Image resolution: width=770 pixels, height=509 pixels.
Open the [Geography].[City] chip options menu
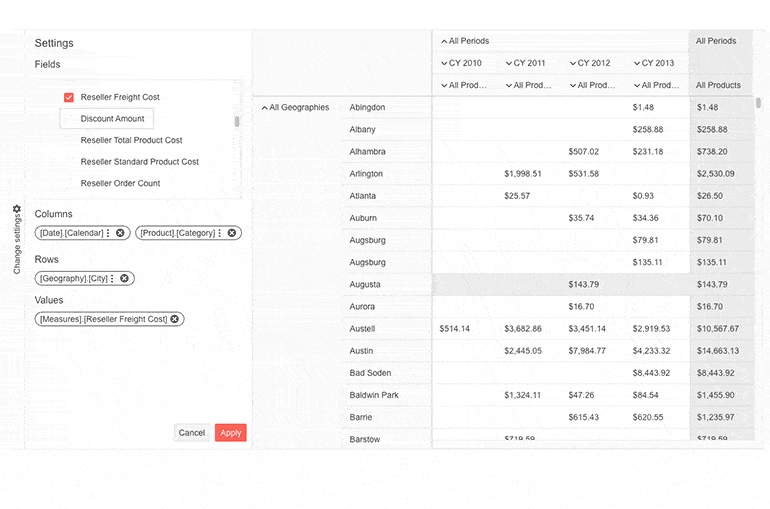pyautogui.click(x=112, y=279)
